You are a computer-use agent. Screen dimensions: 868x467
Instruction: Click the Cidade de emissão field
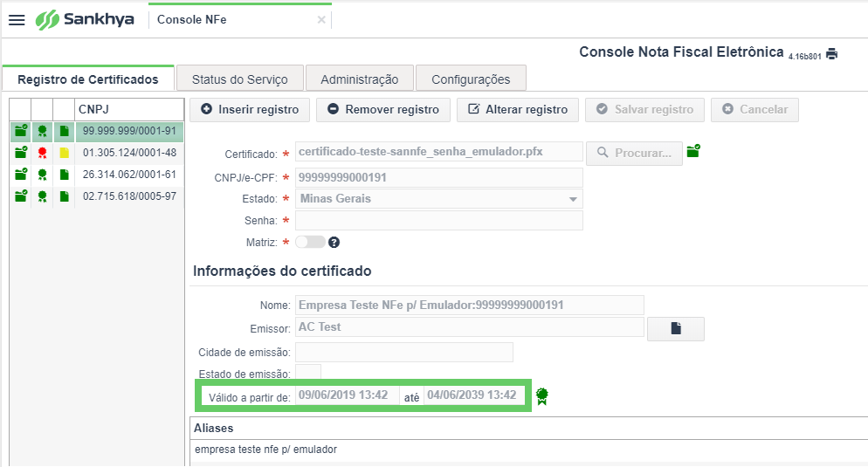point(404,352)
